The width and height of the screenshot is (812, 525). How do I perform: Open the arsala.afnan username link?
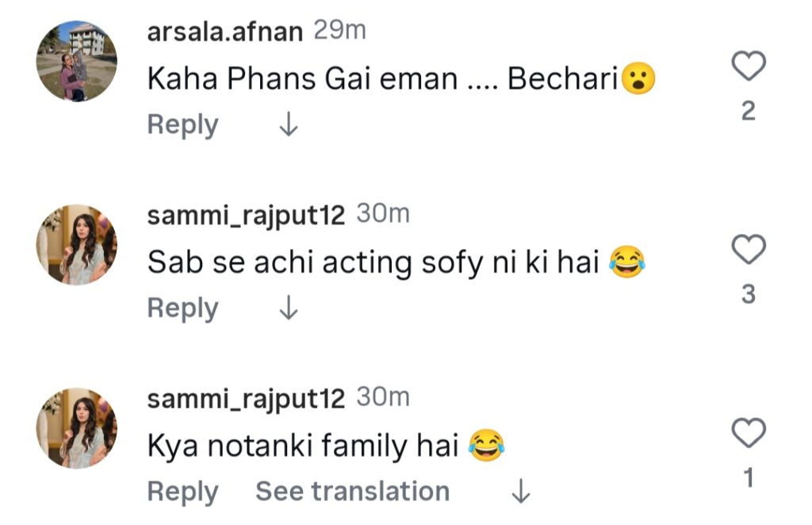point(225,33)
